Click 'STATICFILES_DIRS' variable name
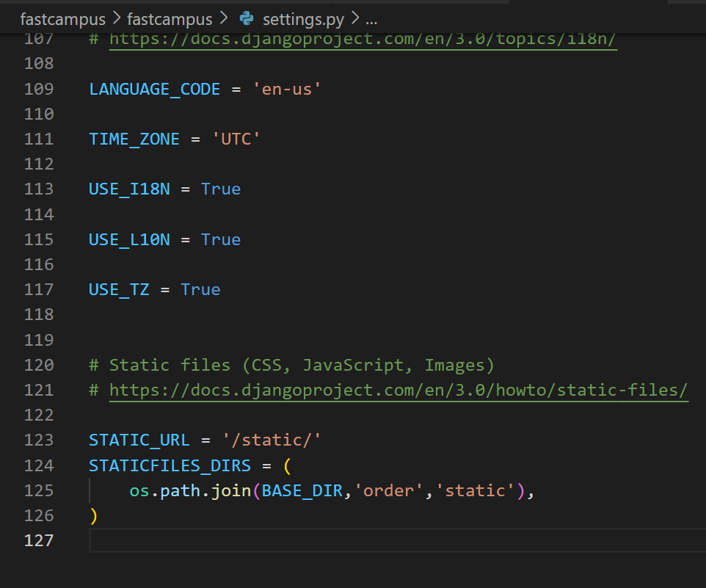The width and height of the screenshot is (706, 588). coord(170,465)
